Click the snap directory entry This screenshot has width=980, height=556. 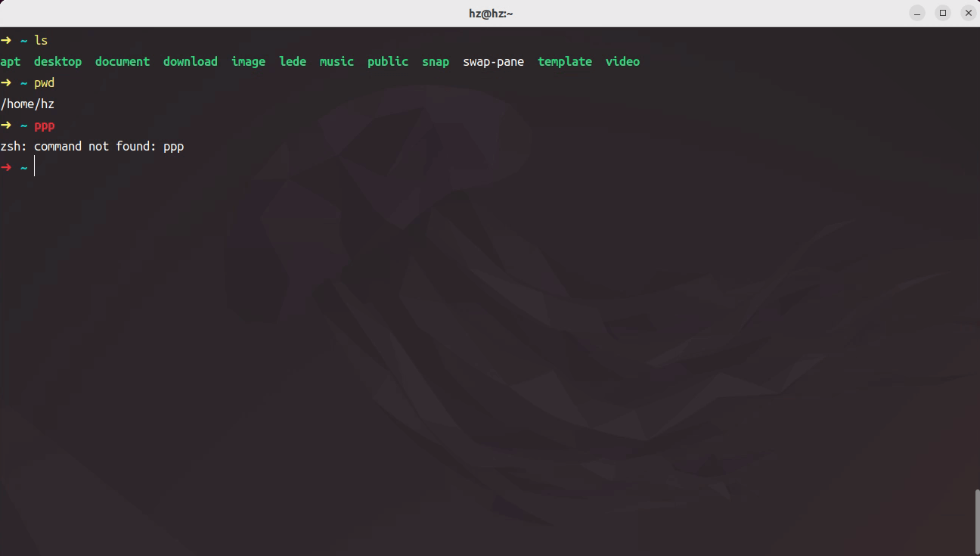click(x=436, y=61)
